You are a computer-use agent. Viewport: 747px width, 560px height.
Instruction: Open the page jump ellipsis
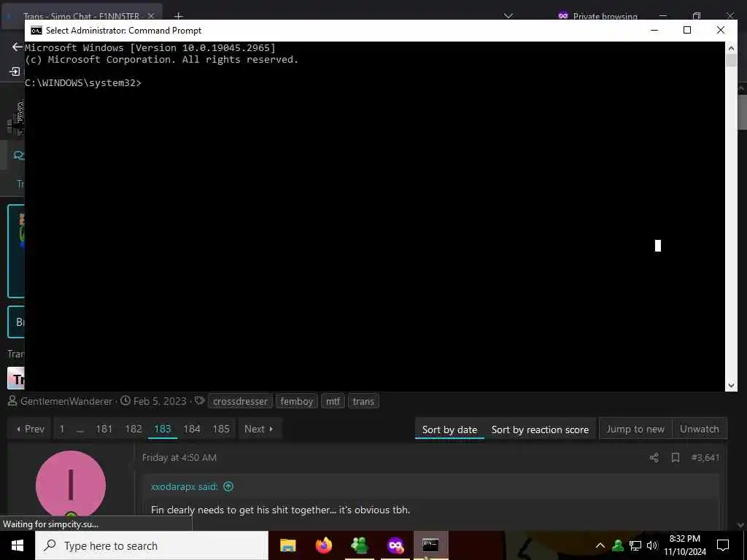[x=80, y=429]
